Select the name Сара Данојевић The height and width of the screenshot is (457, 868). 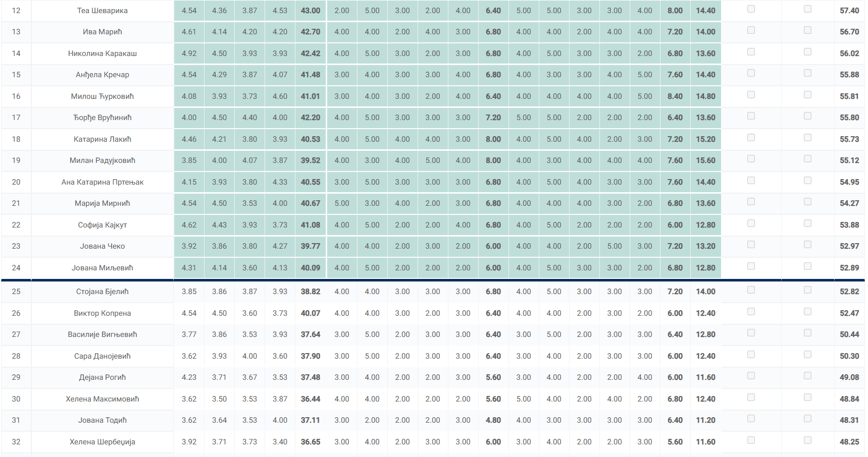pos(103,356)
